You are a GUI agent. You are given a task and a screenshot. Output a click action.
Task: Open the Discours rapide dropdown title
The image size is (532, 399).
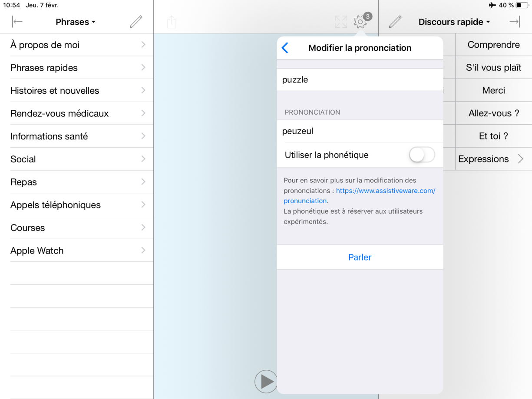tap(454, 22)
